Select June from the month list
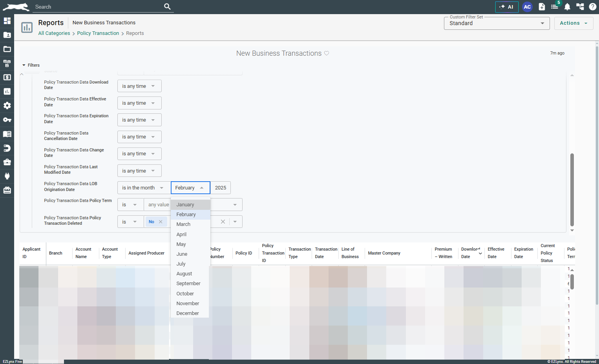Image resolution: width=599 pixels, height=364 pixels. [x=190, y=254]
